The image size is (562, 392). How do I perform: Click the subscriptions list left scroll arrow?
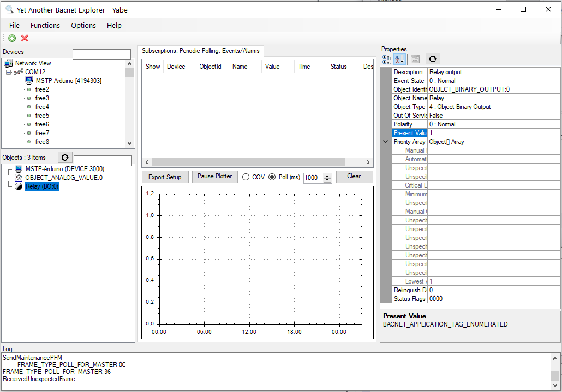tap(147, 162)
